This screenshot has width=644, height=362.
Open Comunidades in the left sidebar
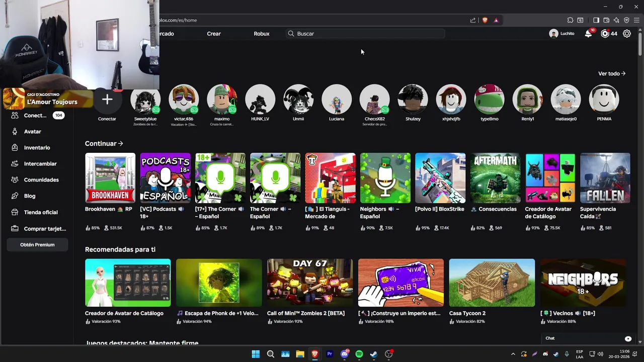pos(41,179)
